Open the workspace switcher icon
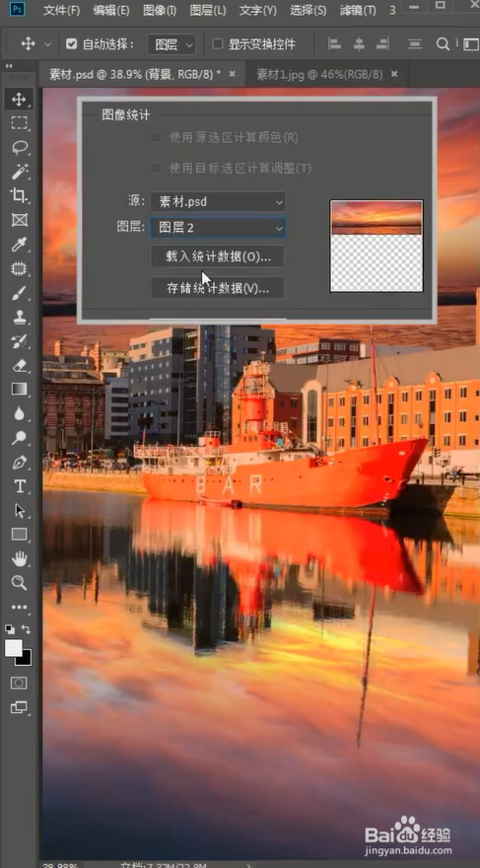480x868 pixels. [x=470, y=44]
